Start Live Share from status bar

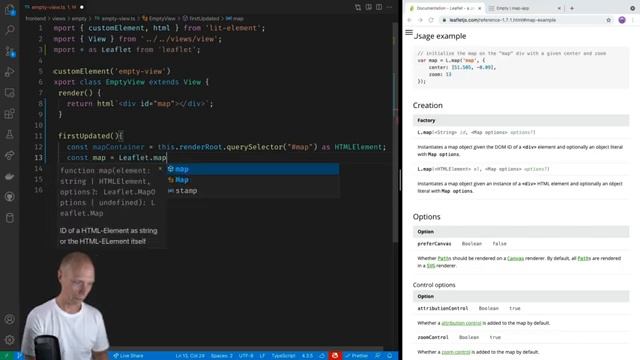128,356
